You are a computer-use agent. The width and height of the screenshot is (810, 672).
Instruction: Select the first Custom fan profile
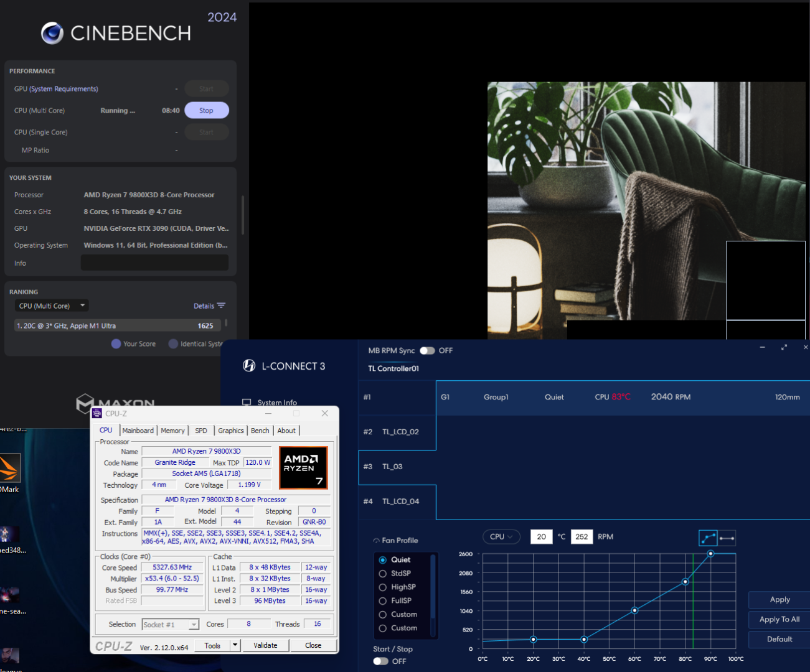383,615
